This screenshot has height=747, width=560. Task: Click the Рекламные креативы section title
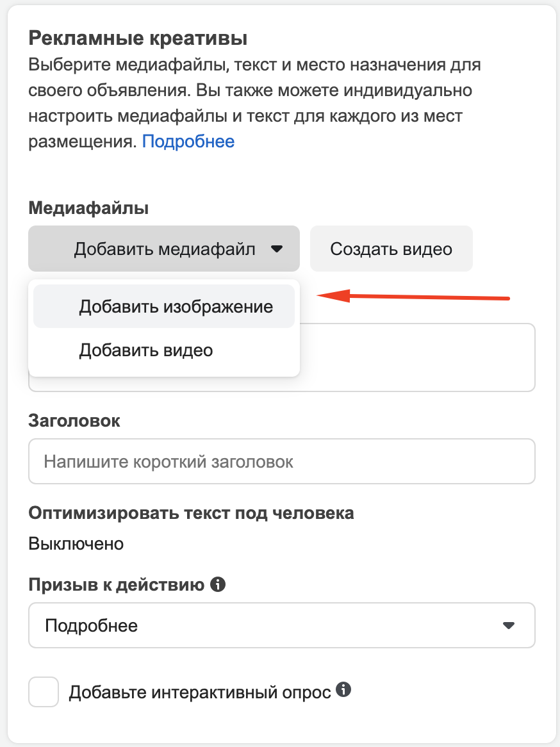pyautogui.click(x=138, y=38)
